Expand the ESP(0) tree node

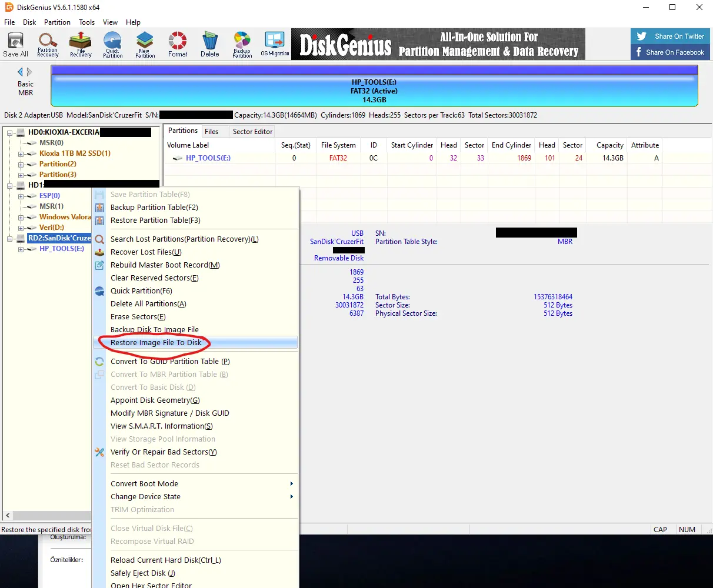pyautogui.click(x=21, y=196)
